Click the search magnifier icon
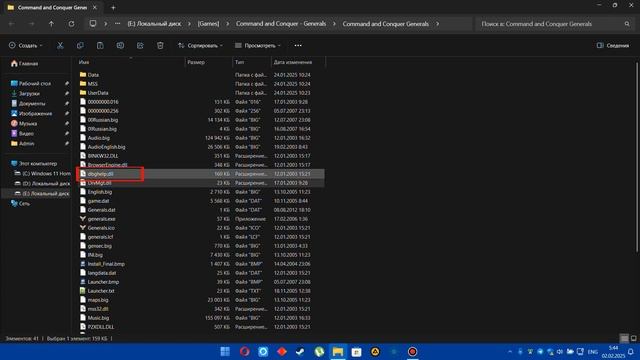640x360 pixels. tap(627, 24)
